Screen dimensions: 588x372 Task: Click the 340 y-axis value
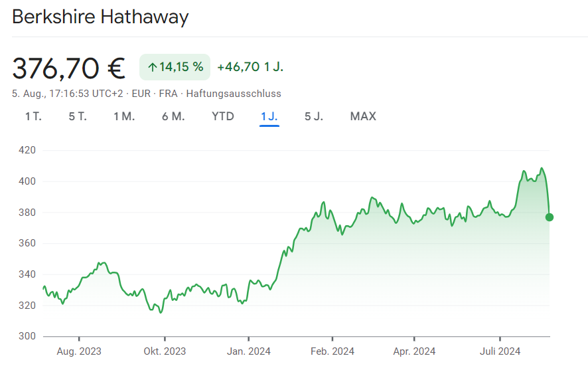point(27,274)
